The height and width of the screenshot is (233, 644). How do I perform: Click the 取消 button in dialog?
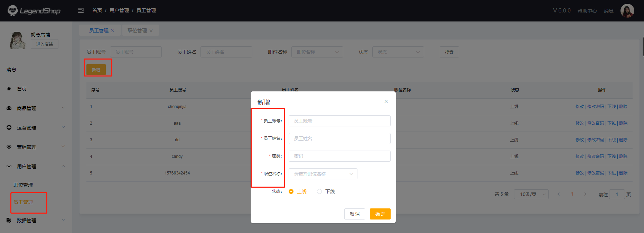[354, 214]
